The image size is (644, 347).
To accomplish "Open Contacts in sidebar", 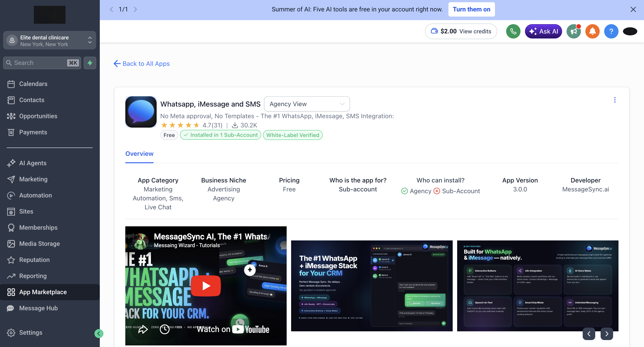I will coord(50,100).
